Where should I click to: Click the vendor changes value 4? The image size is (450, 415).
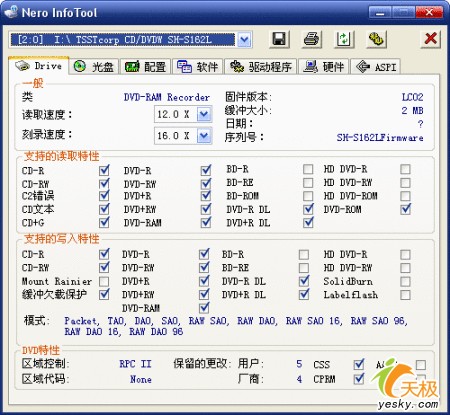(x=299, y=379)
